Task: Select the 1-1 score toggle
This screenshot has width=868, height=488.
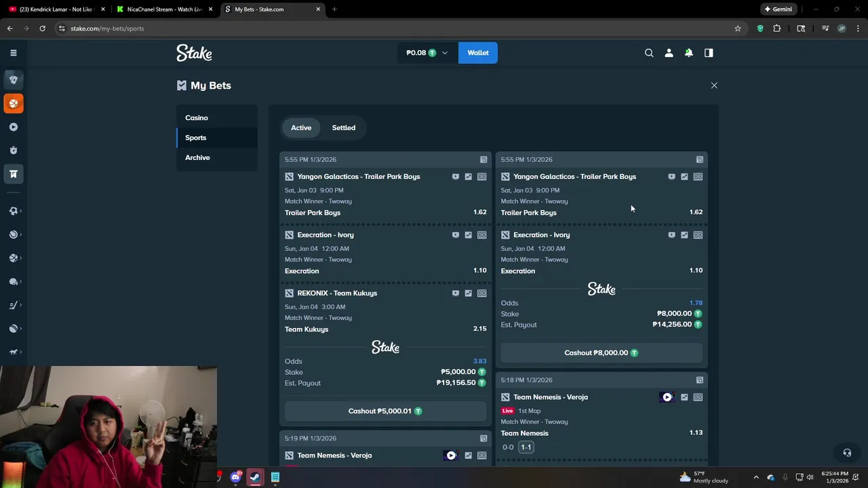Action: tap(526, 447)
